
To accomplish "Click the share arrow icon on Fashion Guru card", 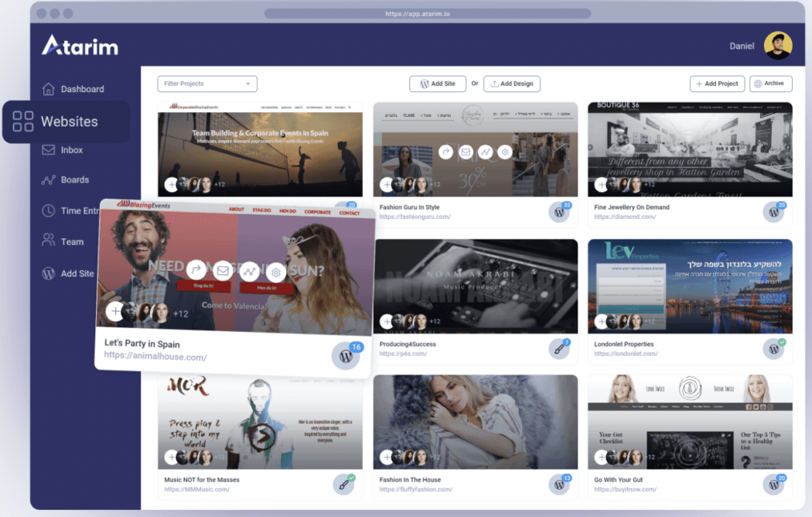I will coord(445,152).
